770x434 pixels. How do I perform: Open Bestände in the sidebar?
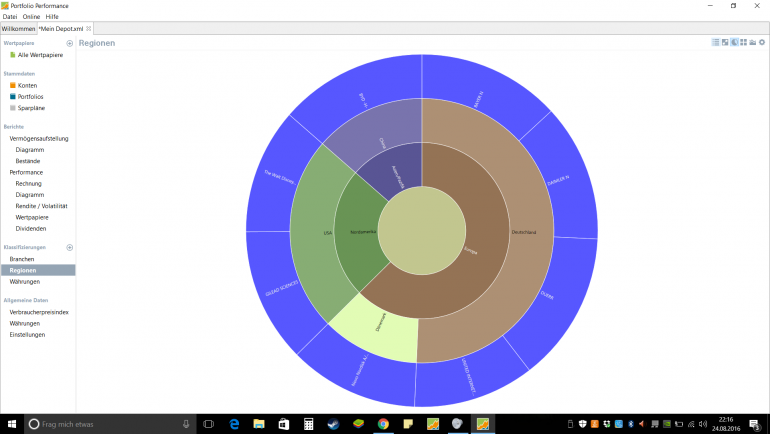28,161
